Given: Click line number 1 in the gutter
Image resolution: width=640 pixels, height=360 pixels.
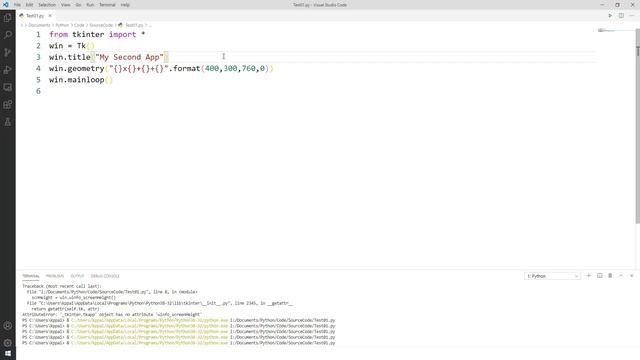Looking at the screenshot, I should tap(38, 34).
